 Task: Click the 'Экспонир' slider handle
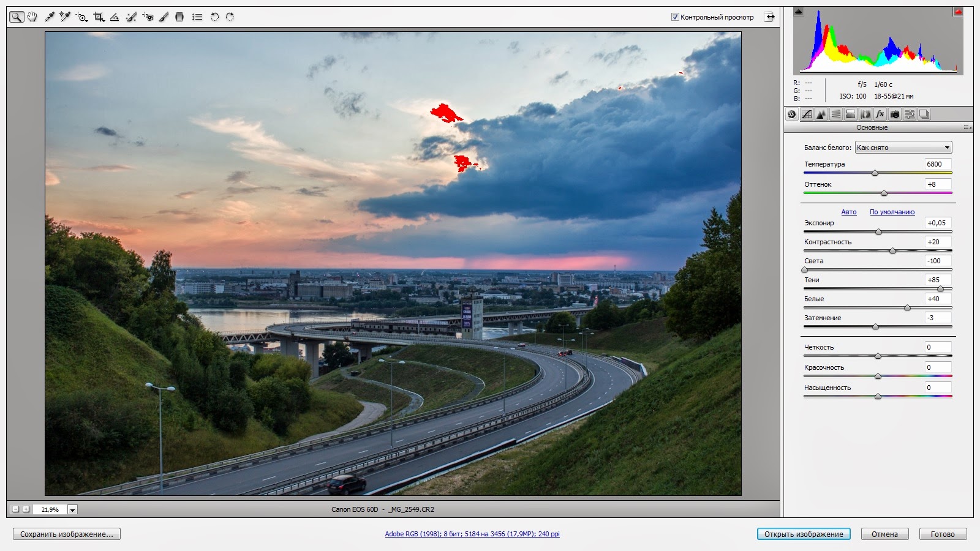tap(878, 232)
